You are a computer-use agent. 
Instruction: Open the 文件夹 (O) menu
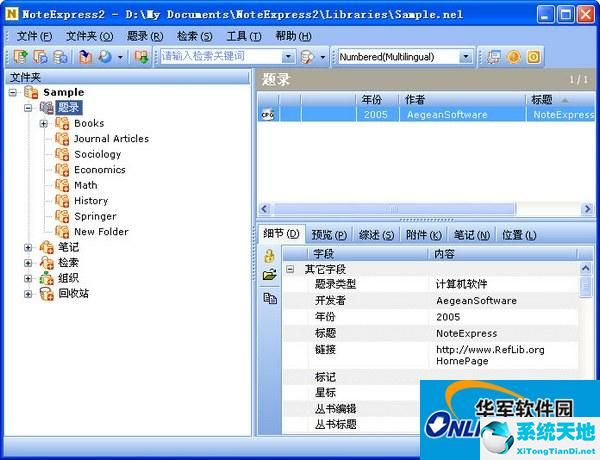(x=90, y=36)
